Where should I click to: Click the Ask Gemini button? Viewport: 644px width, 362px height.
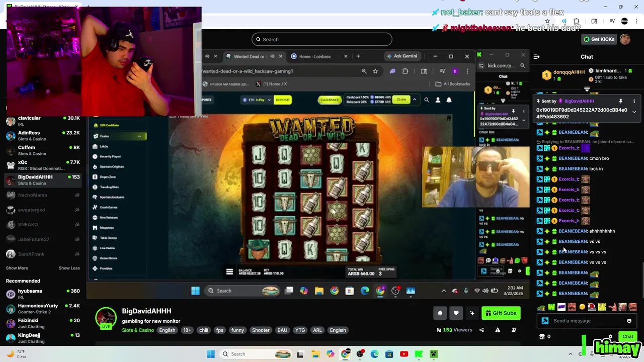403,56
